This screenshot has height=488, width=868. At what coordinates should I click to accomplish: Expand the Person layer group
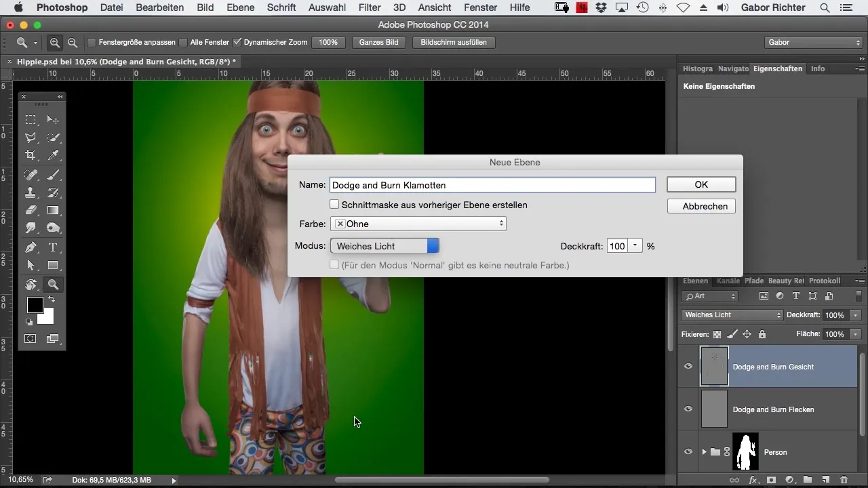(x=704, y=452)
